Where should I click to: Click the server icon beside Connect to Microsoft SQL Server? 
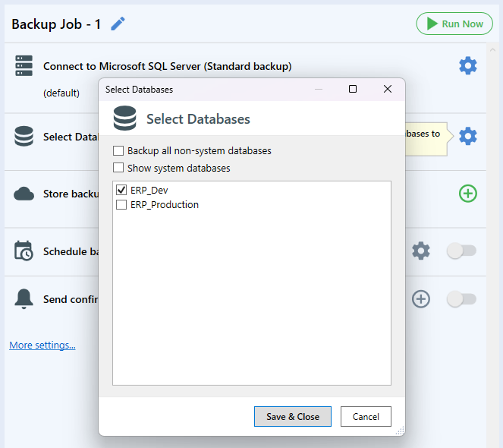click(24, 66)
